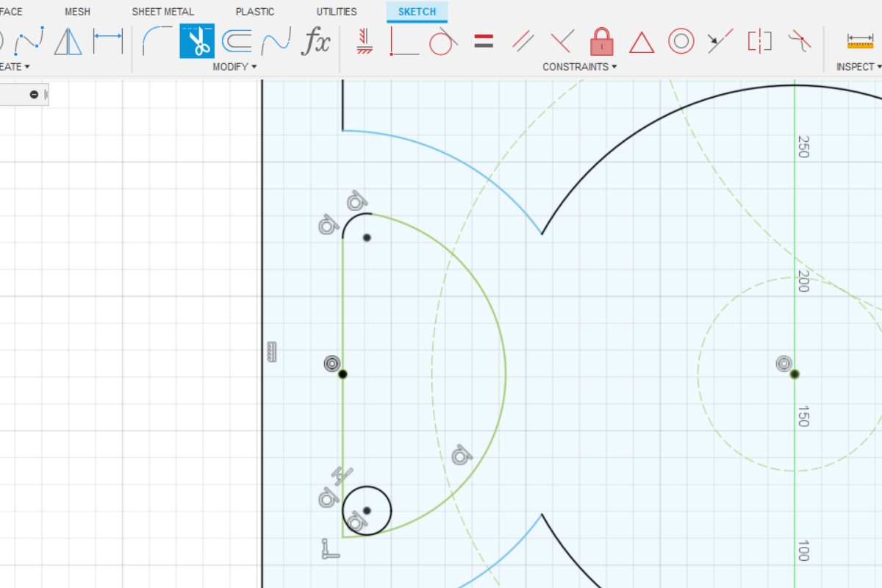The height and width of the screenshot is (588, 882).
Task: Activate the Mirror sketch tool
Action: point(68,40)
